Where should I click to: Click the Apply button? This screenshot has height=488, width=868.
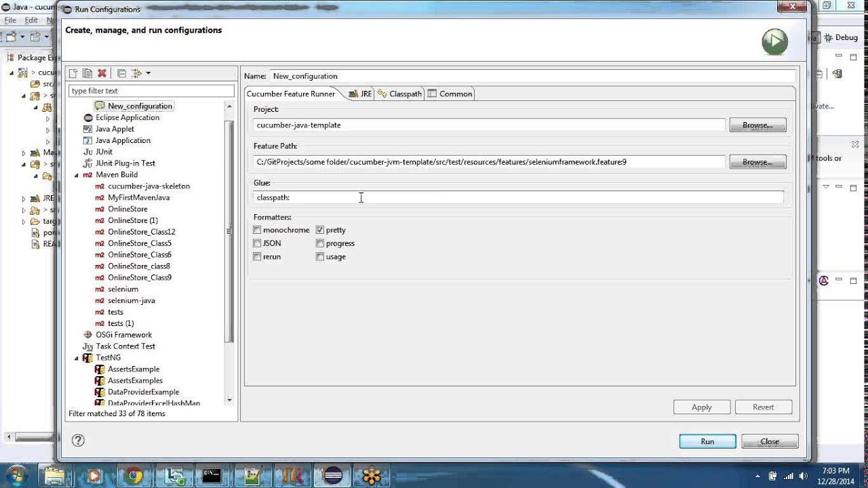[x=702, y=407]
